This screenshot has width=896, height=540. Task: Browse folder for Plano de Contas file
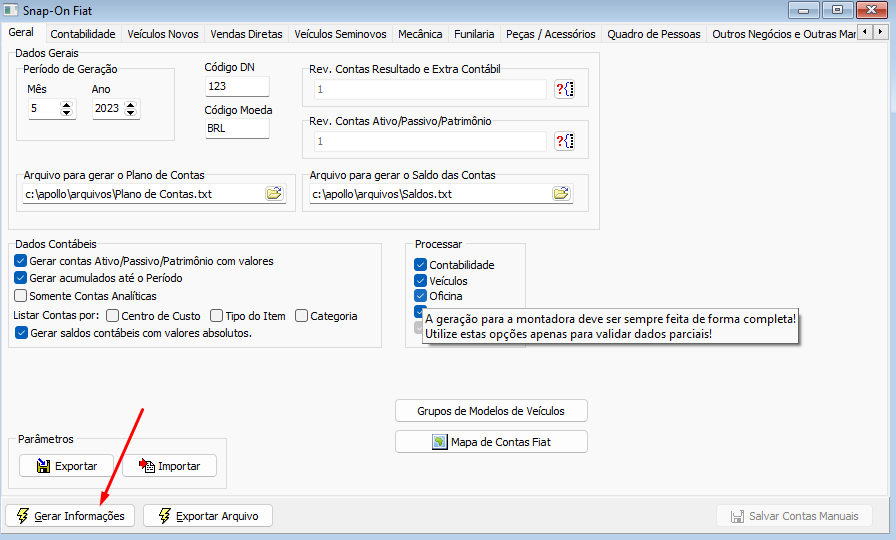pyautogui.click(x=274, y=194)
